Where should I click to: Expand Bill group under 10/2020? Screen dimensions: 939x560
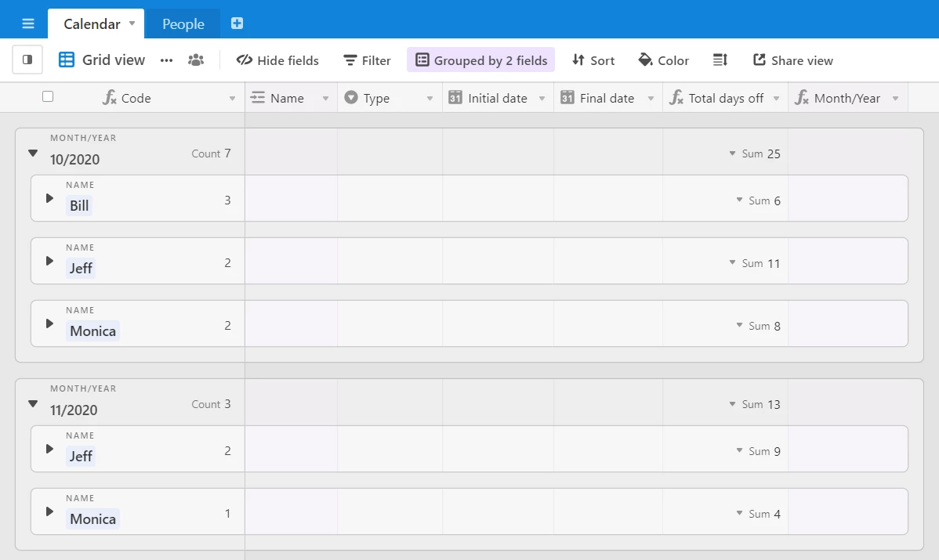coord(49,198)
